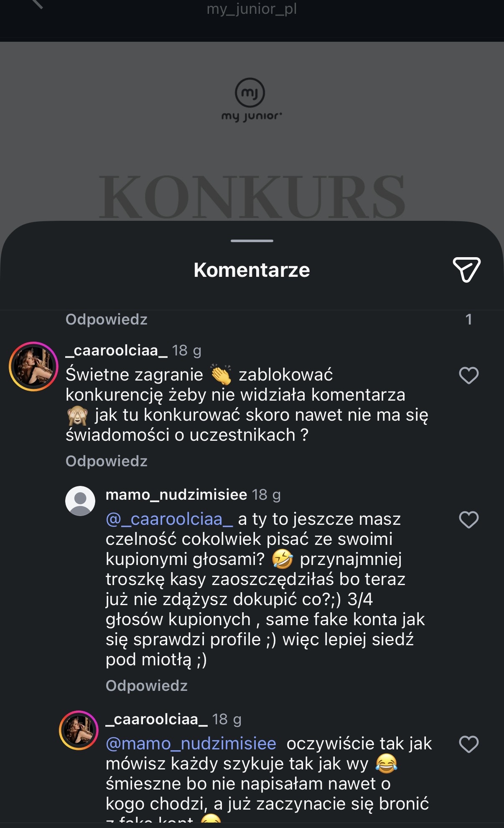Like _caaroolciaa_'s "Świetne zagranie" comment
Viewport: 504px width, 828px height.
[x=468, y=375]
